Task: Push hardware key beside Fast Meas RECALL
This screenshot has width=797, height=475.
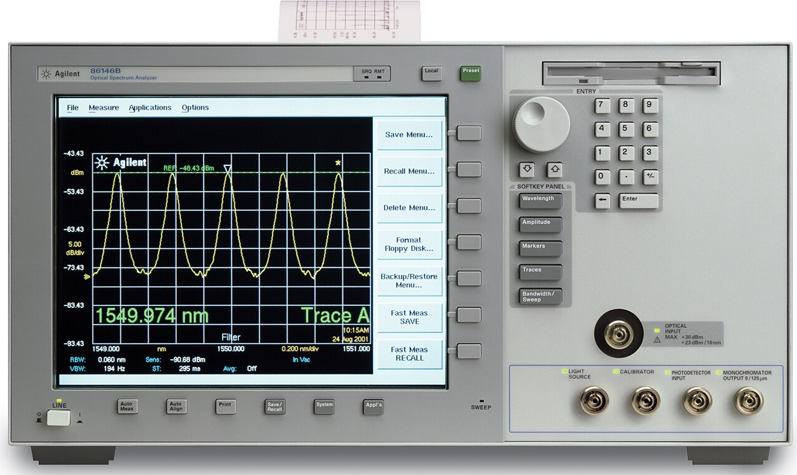Action: [469, 351]
